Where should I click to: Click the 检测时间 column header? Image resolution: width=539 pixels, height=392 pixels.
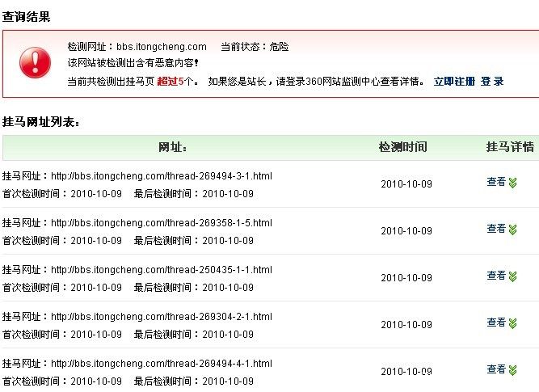pyautogui.click(x=402, y=147)
